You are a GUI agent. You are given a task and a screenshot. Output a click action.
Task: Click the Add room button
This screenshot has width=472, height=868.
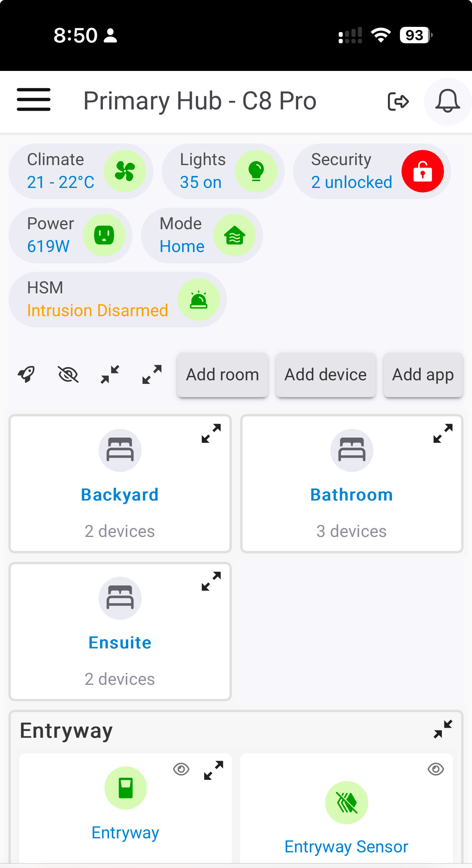coord(223,375)
